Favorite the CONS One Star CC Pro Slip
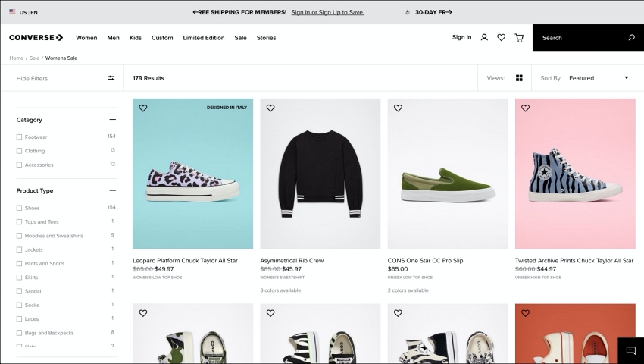The height and width of the screenshot is (364, 644). click(398, 108)
